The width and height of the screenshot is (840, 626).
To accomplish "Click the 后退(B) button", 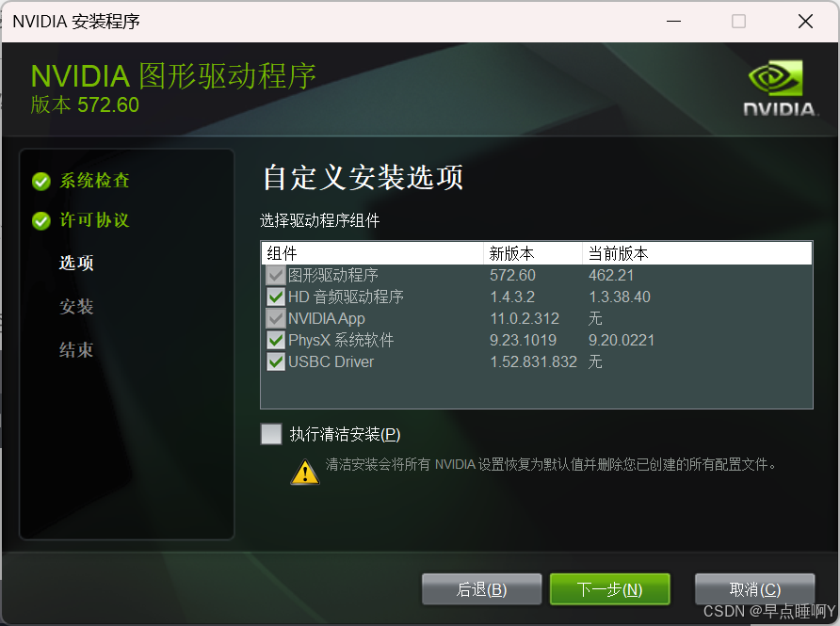I will 481,589.
